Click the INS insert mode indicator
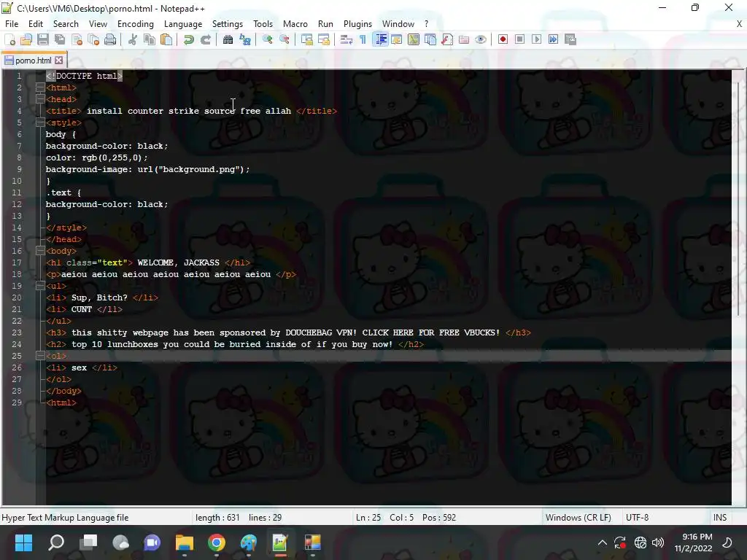Image resolution: width=747 pixels, height=560 pixels. point(720,518)
